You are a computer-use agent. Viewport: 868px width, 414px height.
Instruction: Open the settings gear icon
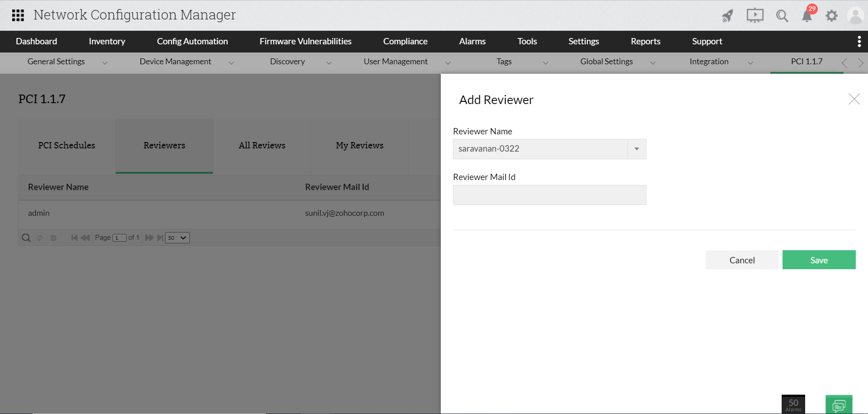pos(832,15)
